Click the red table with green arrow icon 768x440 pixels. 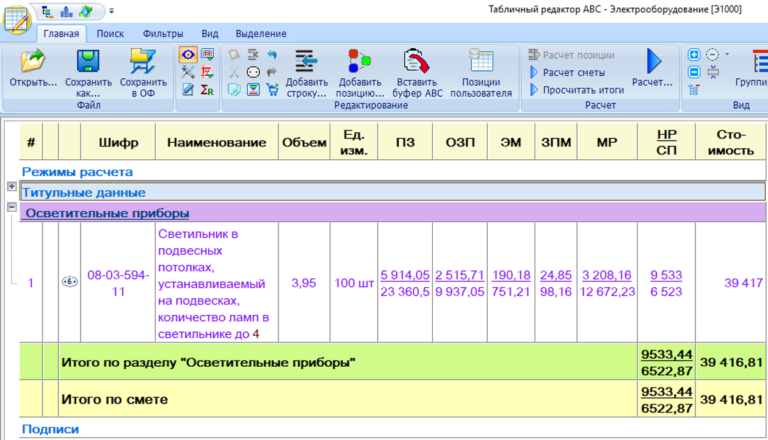tap(207, 54)
